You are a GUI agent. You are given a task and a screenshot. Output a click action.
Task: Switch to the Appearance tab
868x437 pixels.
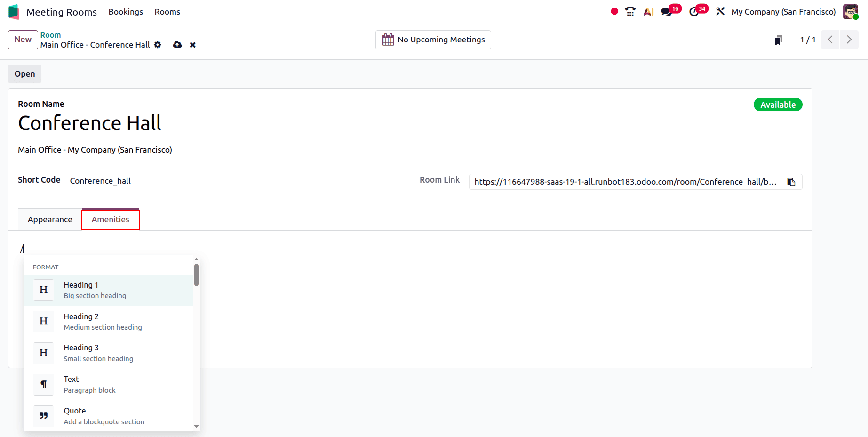(x=50, y=219)
